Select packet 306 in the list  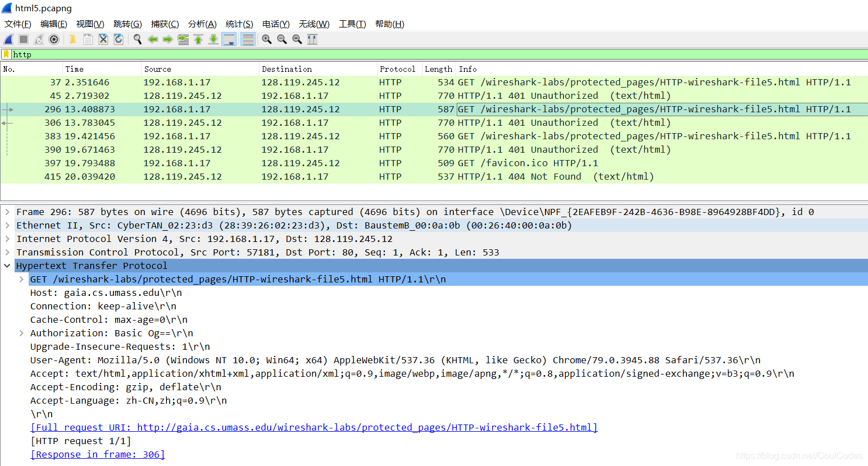click(x=434, y=123)
